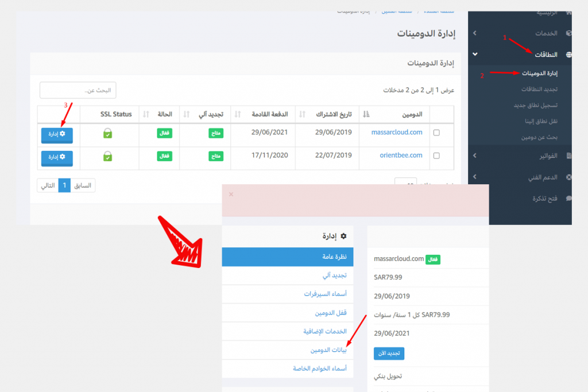
Task: Go to السابق previous page
Action: (x=83, y=185)
